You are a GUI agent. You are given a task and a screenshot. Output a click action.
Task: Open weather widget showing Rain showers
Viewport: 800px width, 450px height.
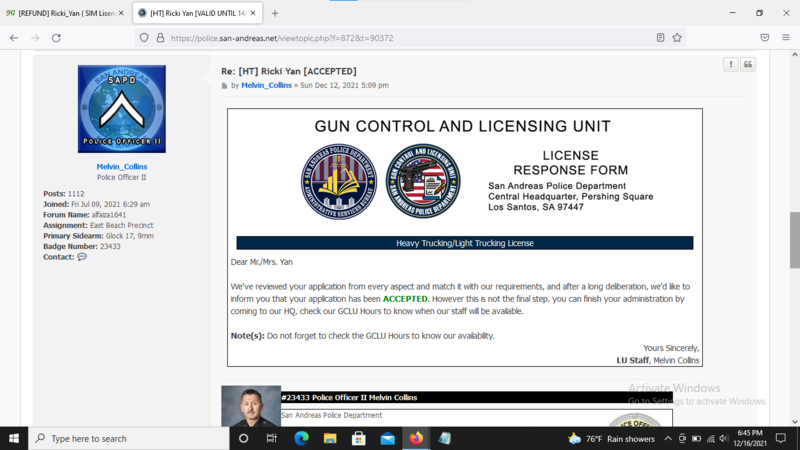611,438
